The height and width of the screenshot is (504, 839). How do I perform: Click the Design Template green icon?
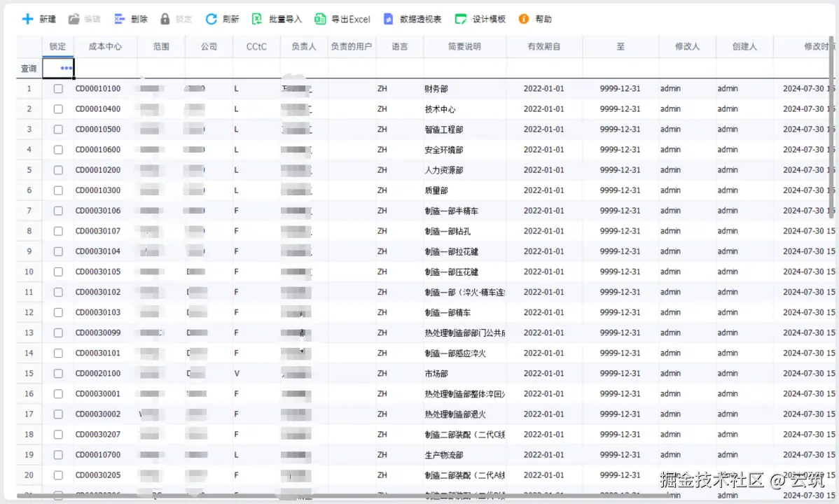tap(460, 20)
